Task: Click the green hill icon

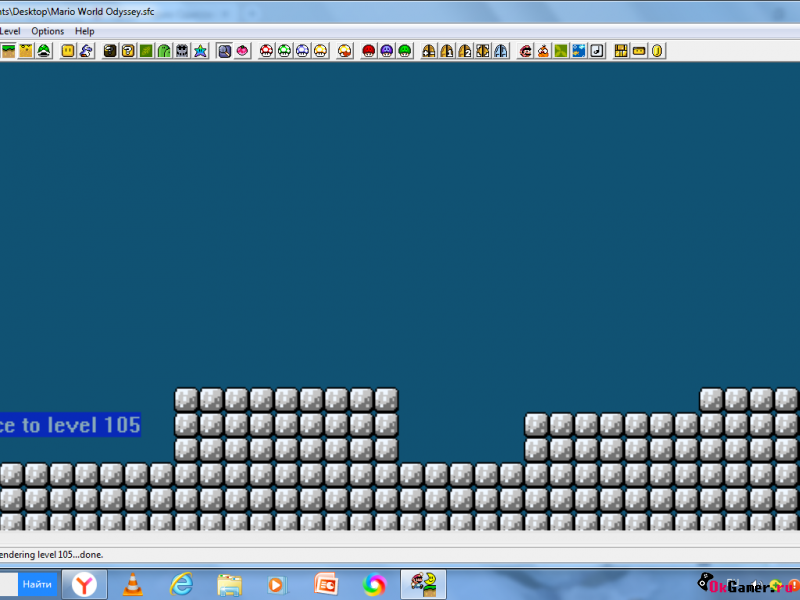Action: pyautogui.click(x=164, y=51)
